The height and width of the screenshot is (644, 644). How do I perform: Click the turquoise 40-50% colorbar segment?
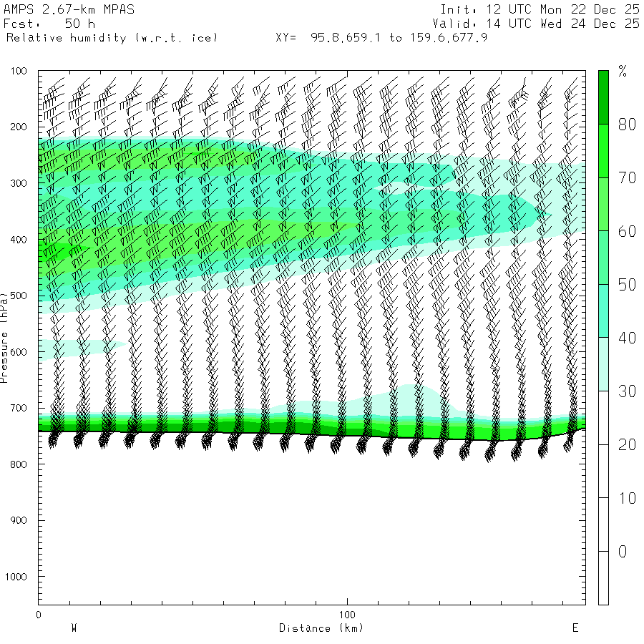click(603, 311)
